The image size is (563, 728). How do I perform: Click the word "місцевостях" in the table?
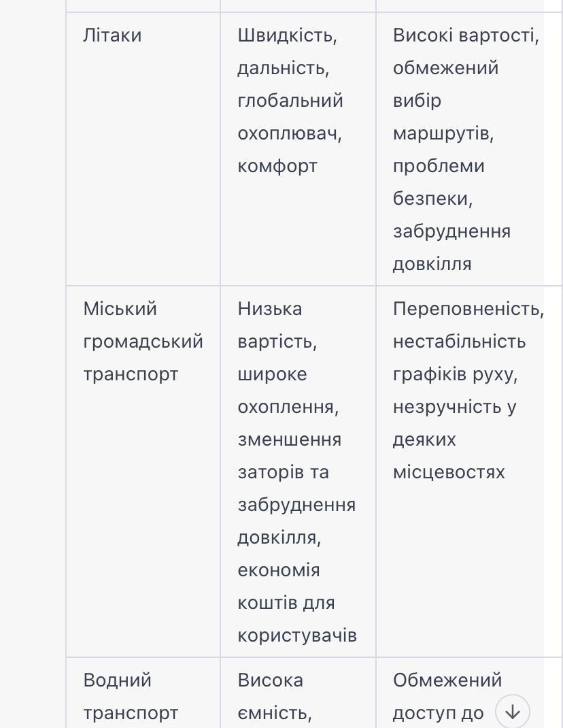(449, 472)
